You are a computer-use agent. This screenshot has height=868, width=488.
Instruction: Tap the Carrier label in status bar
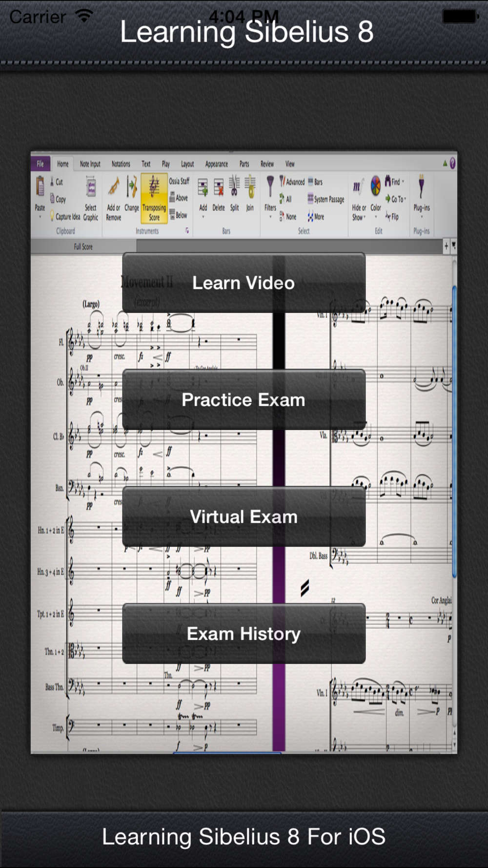[x=38, y=17]
